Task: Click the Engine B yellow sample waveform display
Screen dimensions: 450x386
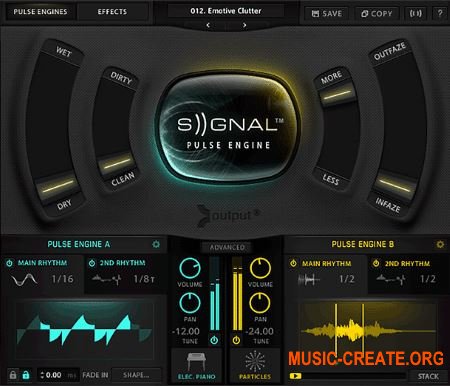Action: point(368,330)
